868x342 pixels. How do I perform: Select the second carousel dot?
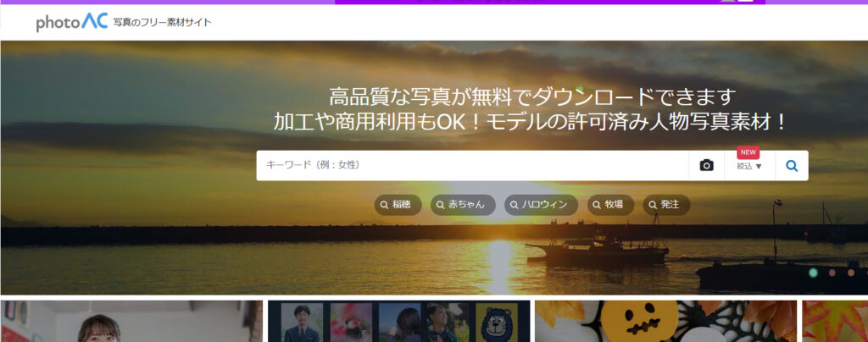click(832, 273)
